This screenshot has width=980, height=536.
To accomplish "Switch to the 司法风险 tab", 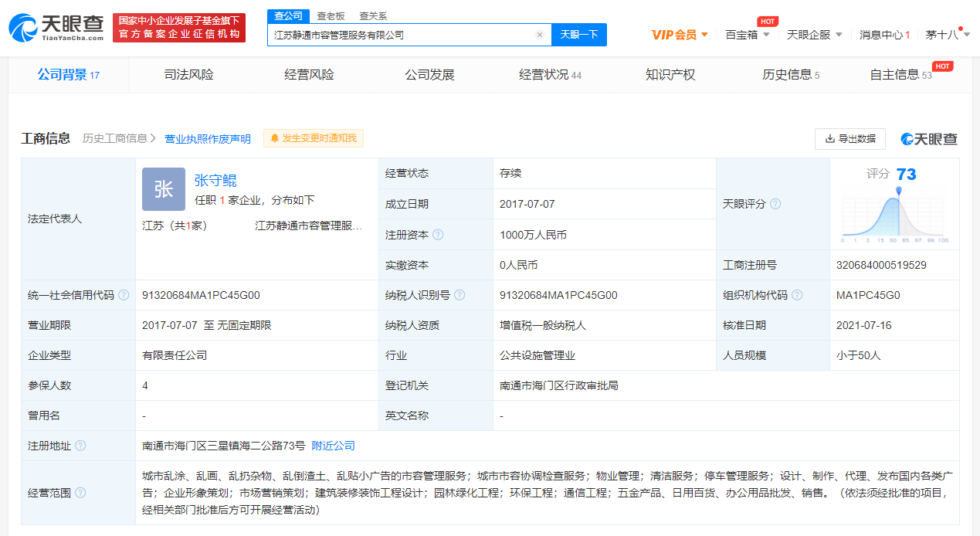I will coord(188,75).
